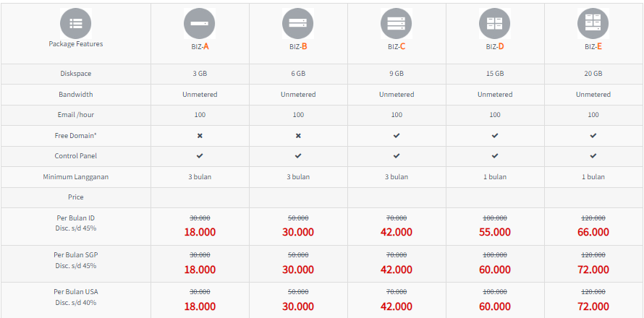Click the Free Domain cross for BIZ-A

click(200, 135)
